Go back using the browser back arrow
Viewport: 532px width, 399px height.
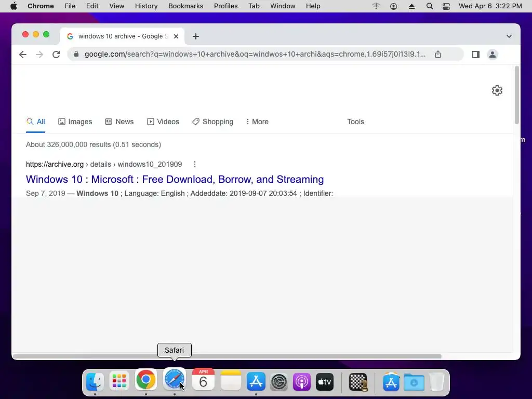click(x=23, y=54)
